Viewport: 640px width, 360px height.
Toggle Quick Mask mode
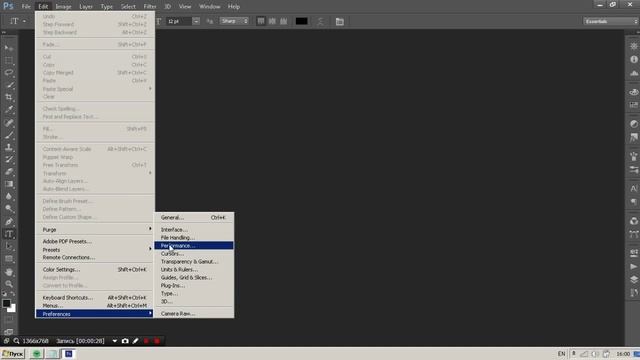tap(9, 320)
